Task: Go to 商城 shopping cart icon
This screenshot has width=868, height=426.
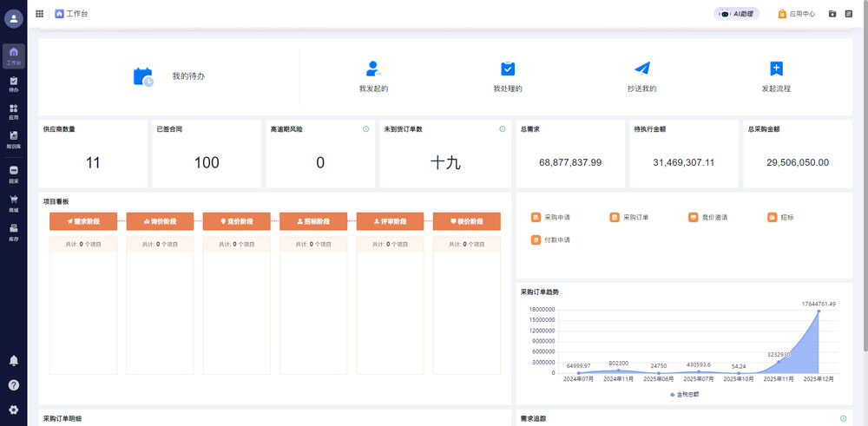Action: click(x=13, y=203)
